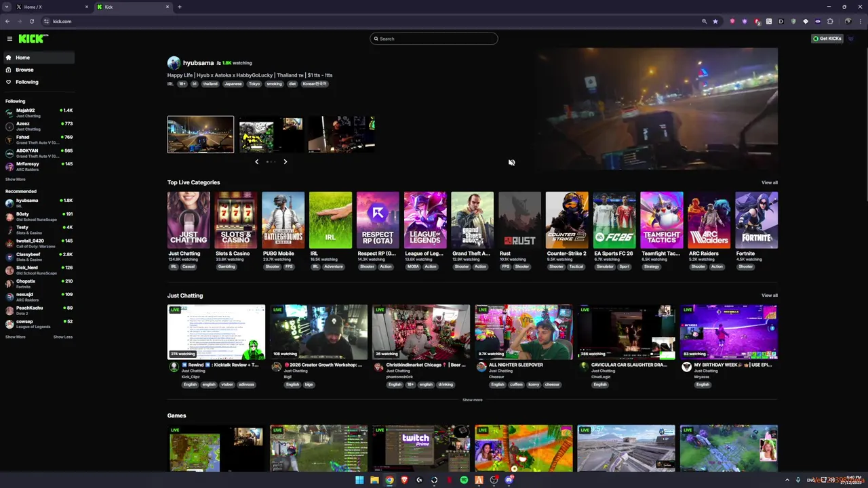The height and width of the screenshot is (488, 868).
Task: Select the second featured stream thumbnail
Action: tap(271, 134)
